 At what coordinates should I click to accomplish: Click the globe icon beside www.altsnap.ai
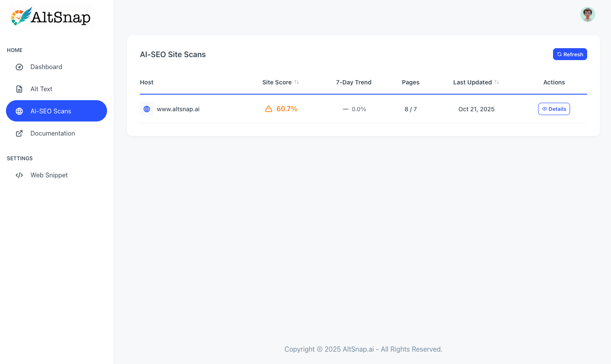pos(147,109)
